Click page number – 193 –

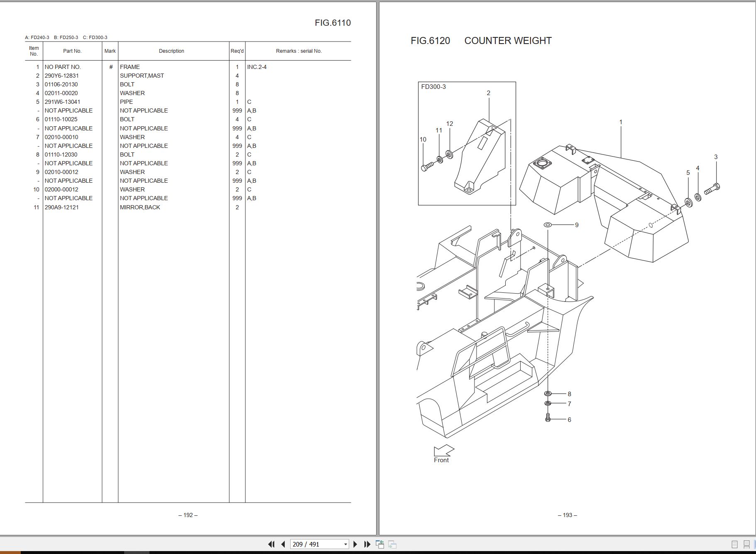click(568, 515)
